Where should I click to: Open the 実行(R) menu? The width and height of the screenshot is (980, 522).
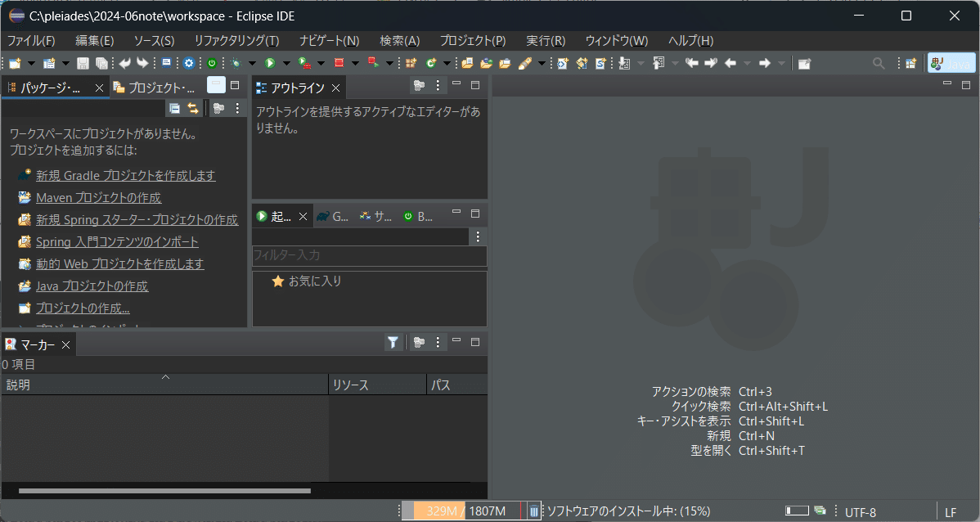pos(546,41)
